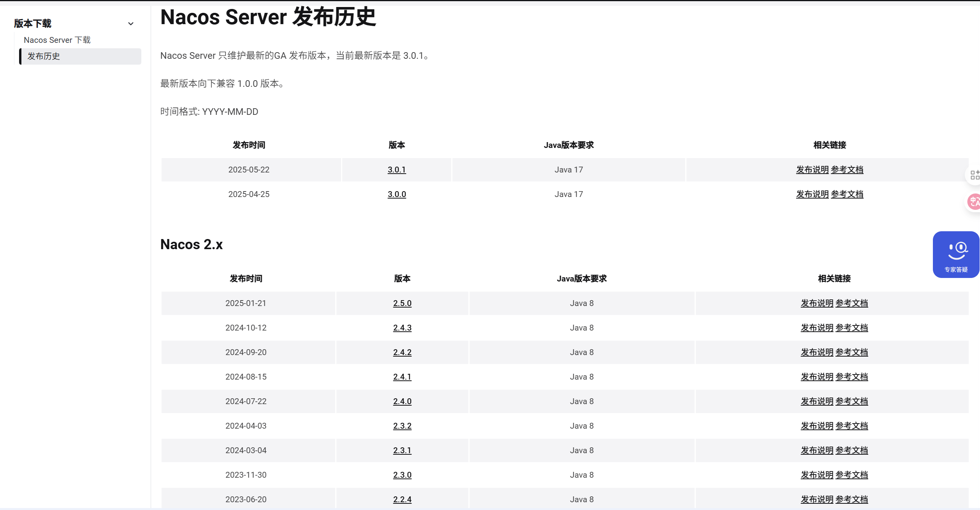Open 发布说明 for version 2.3.0
Viewport: 980px width, 510px height.
(817, 475)
